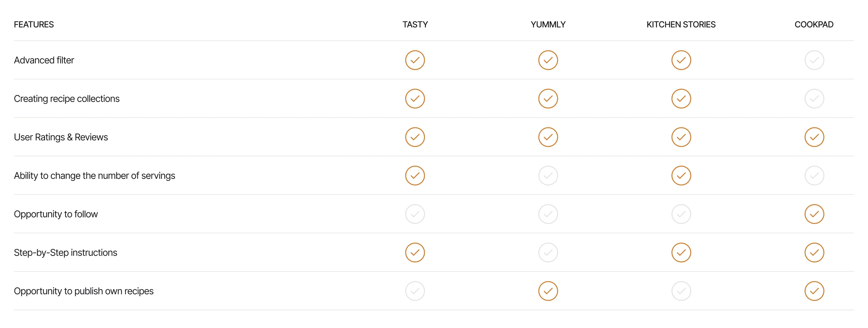Click Tasty's change number of servings checkmark
Screen dimensions: 868x328
point(415,175)
